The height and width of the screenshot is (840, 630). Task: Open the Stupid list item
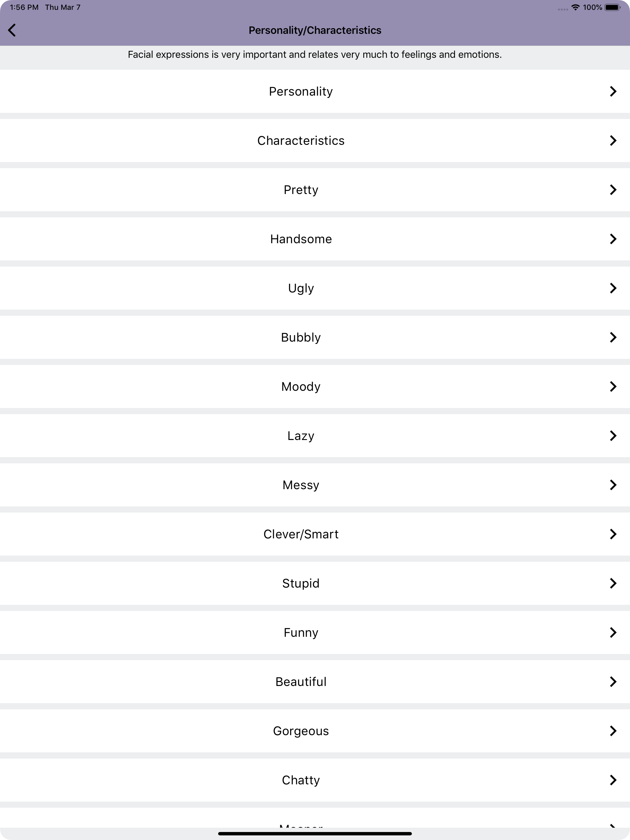pos(315,583)
